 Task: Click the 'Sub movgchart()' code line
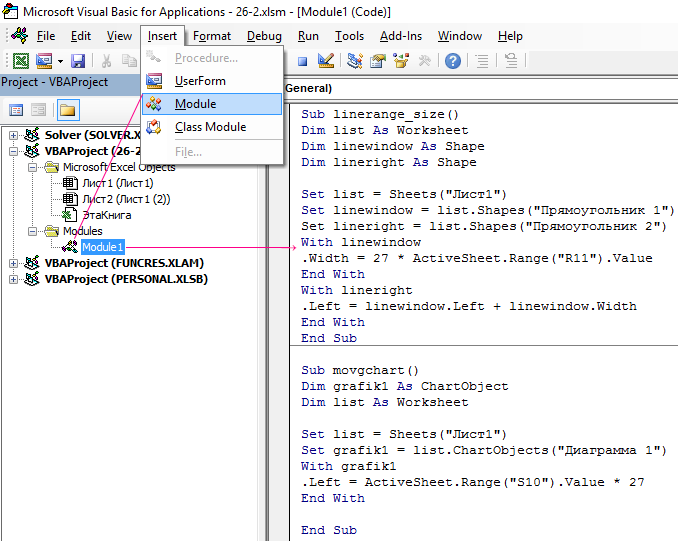[360, 370]
